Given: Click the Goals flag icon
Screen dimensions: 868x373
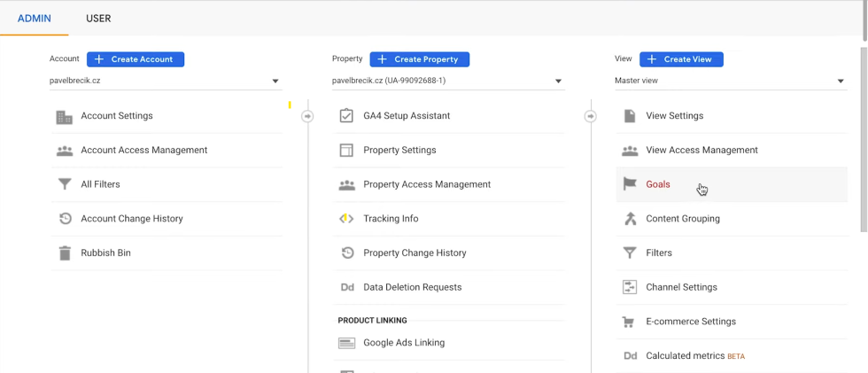Looking at the screenshot, I should 630,184.
